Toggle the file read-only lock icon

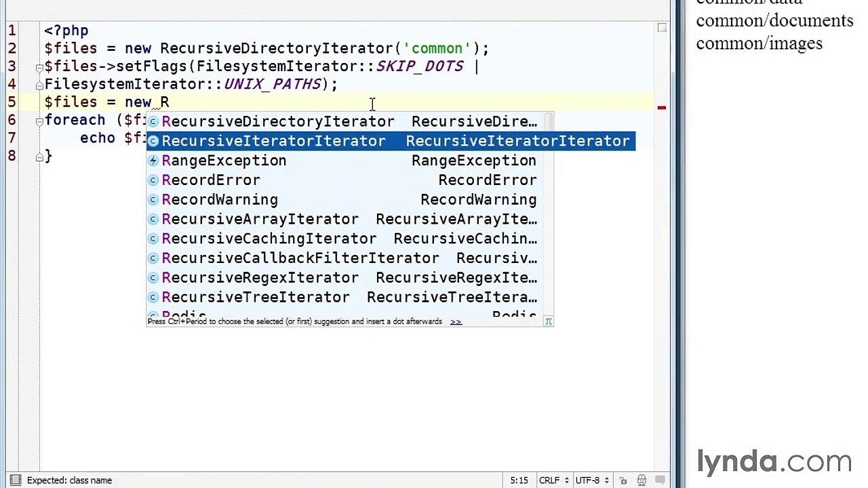(623, 481)
